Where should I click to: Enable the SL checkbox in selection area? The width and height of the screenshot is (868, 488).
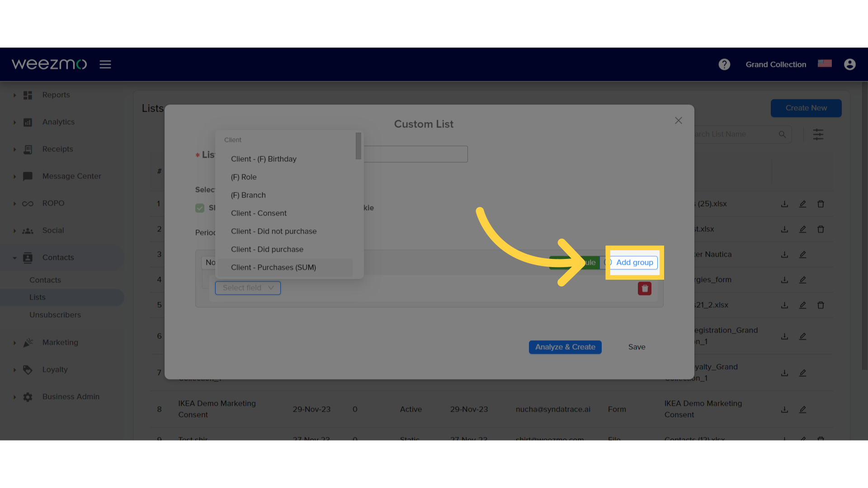tap(200, 207)
